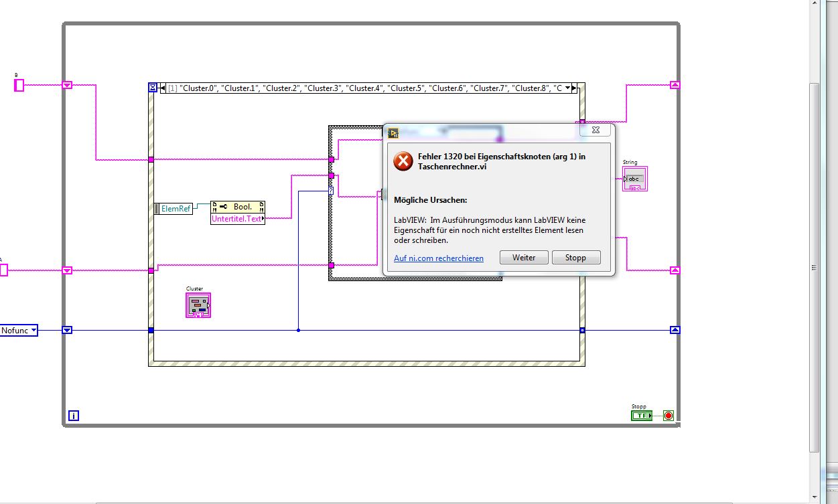Click pink B-wire tunnel on event structure left border
Viewport: 838px width, 504px height.
pyautogui.click(x=151, y=159)
